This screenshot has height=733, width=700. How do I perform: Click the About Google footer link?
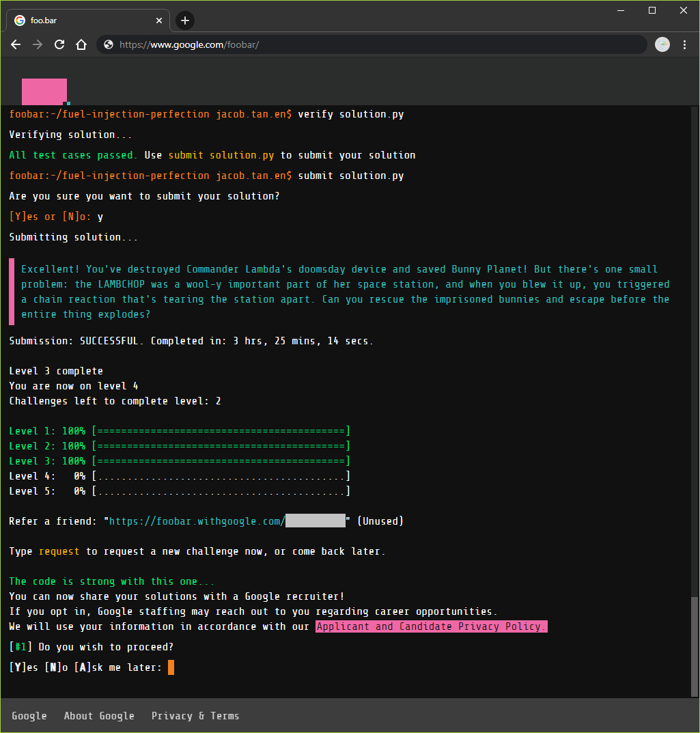(99, 715)
